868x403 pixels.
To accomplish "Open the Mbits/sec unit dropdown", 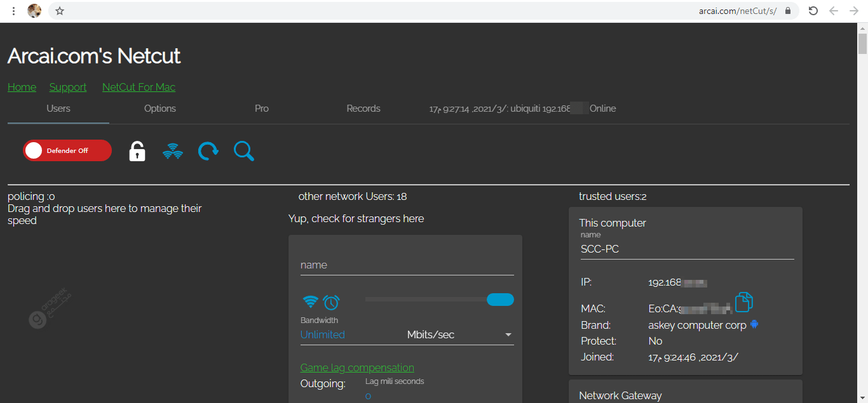I will [460, 335].
